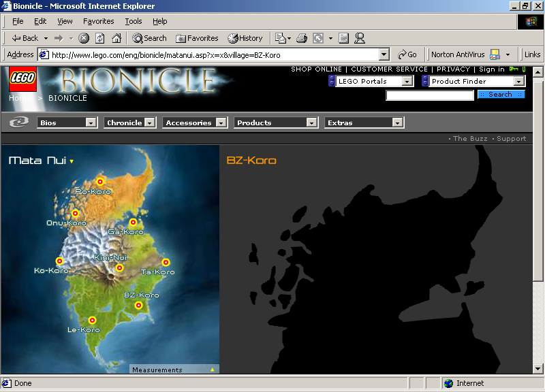Click the Edit page icon
Viewport: 545px width, 392px height.
318,38
